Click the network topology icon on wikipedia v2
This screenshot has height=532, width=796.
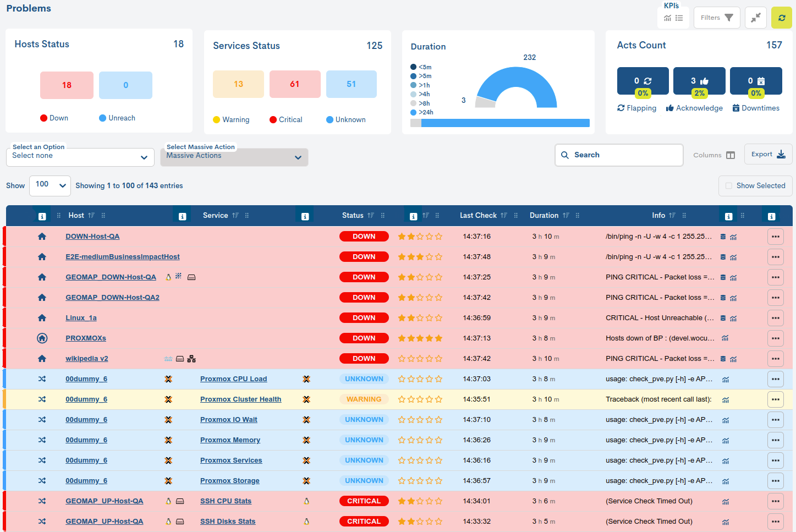click(191, 359)
